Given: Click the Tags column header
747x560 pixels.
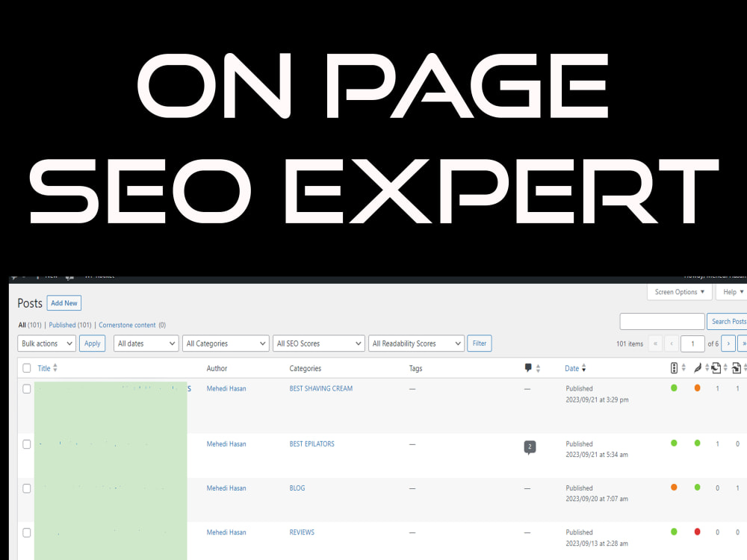Looking at the screenshot, I should point(415,368).
